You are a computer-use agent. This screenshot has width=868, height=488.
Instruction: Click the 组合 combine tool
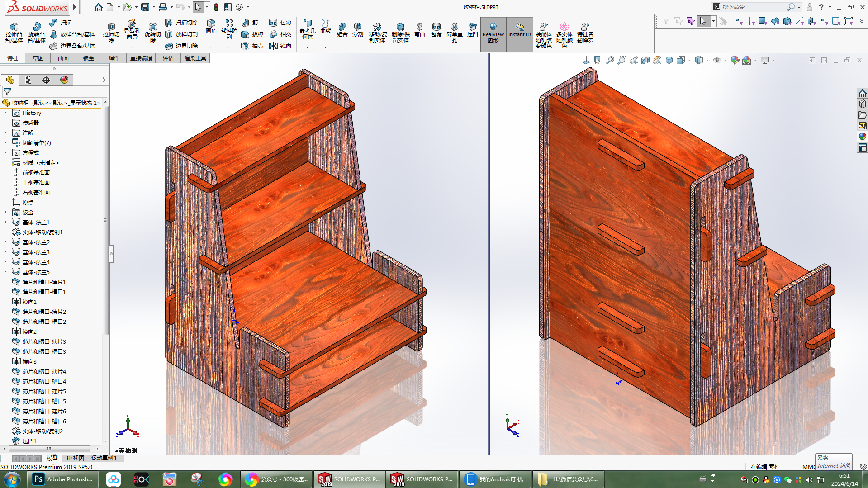click(x=342, y=29)
